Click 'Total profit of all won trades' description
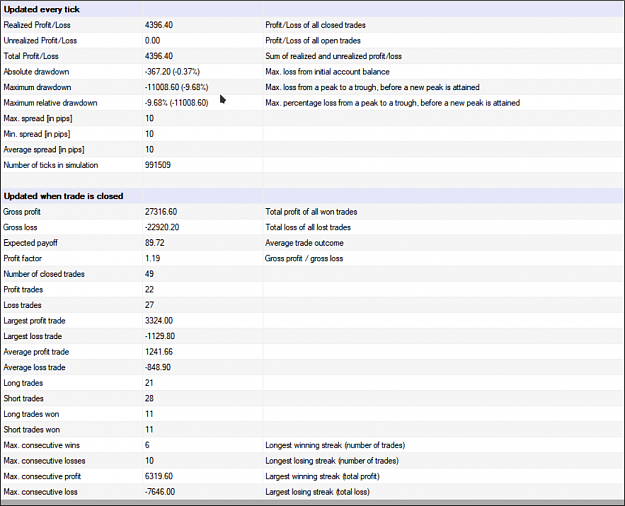 (x=311, y=212)
